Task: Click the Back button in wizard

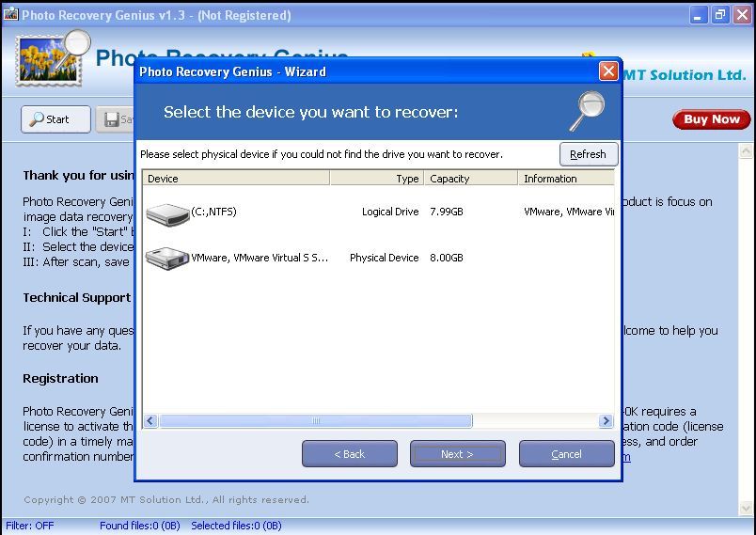Action: pyautogui.click(x=349, y=454)
